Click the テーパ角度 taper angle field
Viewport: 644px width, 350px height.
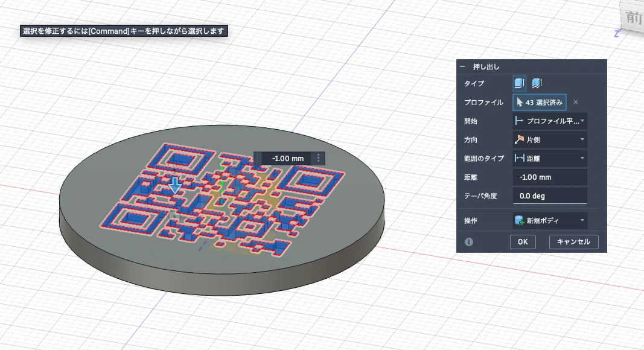550,196
